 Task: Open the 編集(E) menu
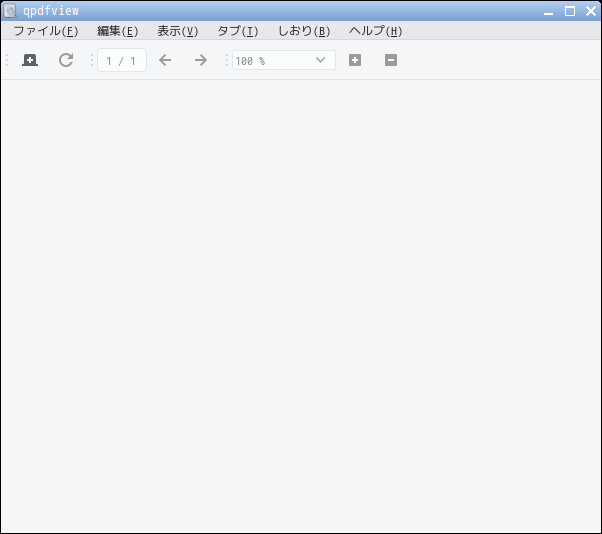tap(117, 31)
